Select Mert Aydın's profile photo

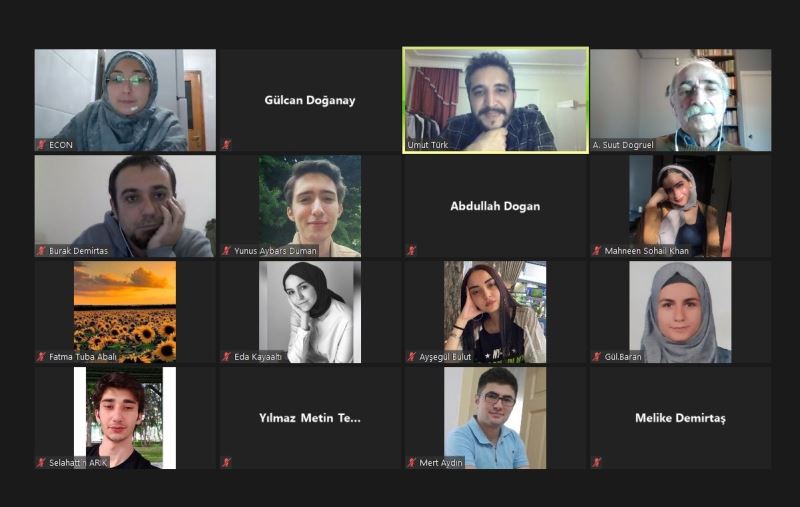pyautogui.click(x=495, y=418)
